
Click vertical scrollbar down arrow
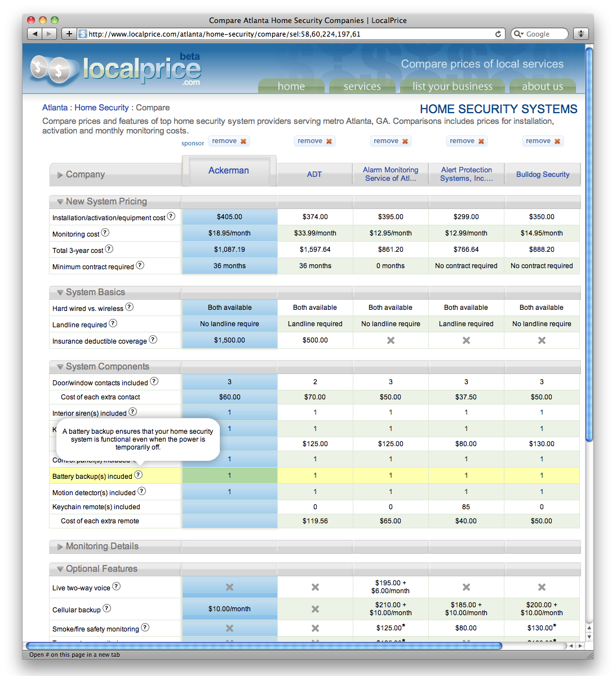[x=589, y=637]
